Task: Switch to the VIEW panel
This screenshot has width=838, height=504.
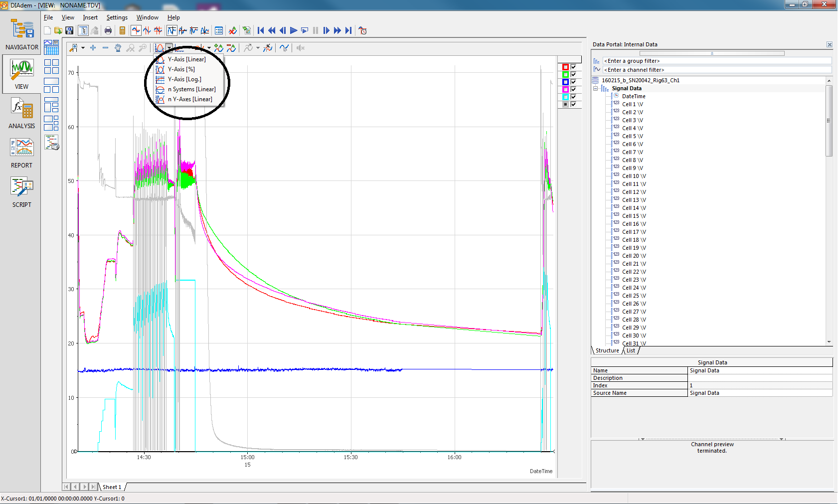Action: tap(21, 73)
